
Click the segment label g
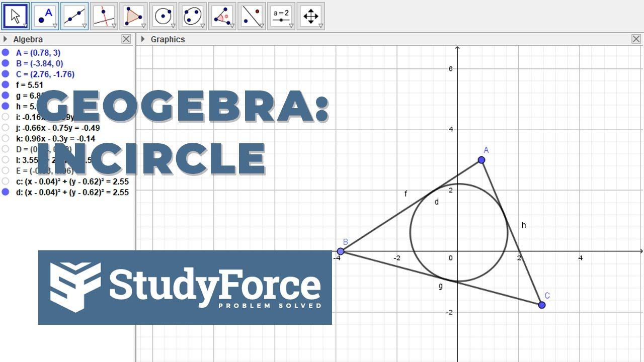click(x=441, y=286)
